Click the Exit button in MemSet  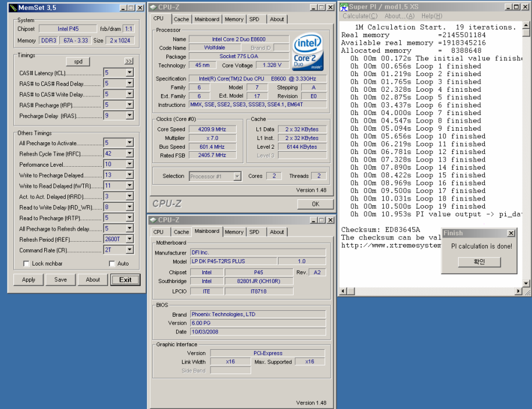tap(125, 280)
